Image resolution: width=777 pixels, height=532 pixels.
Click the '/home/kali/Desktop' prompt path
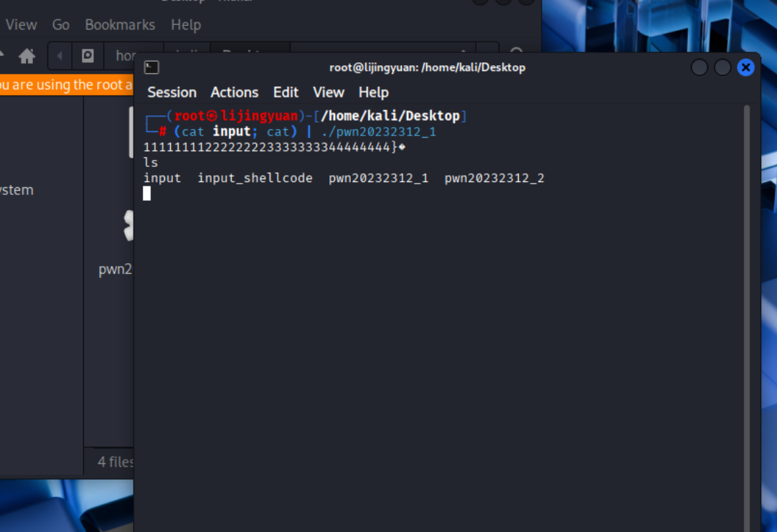click(x=390, y=116)
